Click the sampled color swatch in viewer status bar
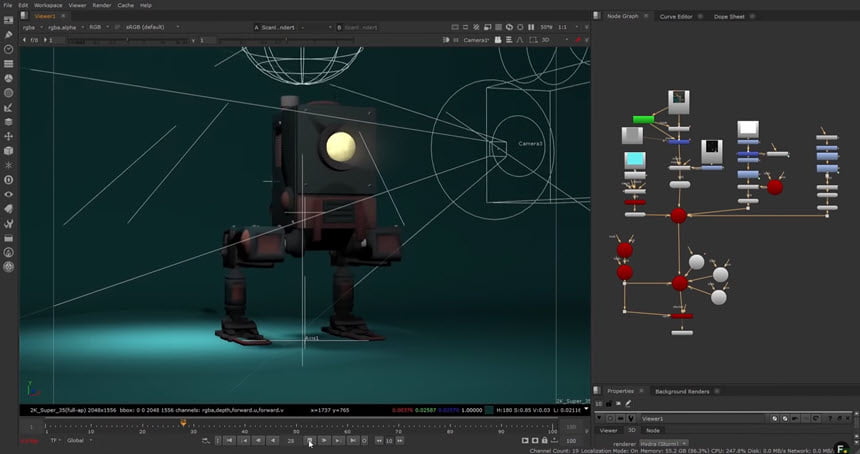Viewport: 860px width, 454px height. click(489, 410)
